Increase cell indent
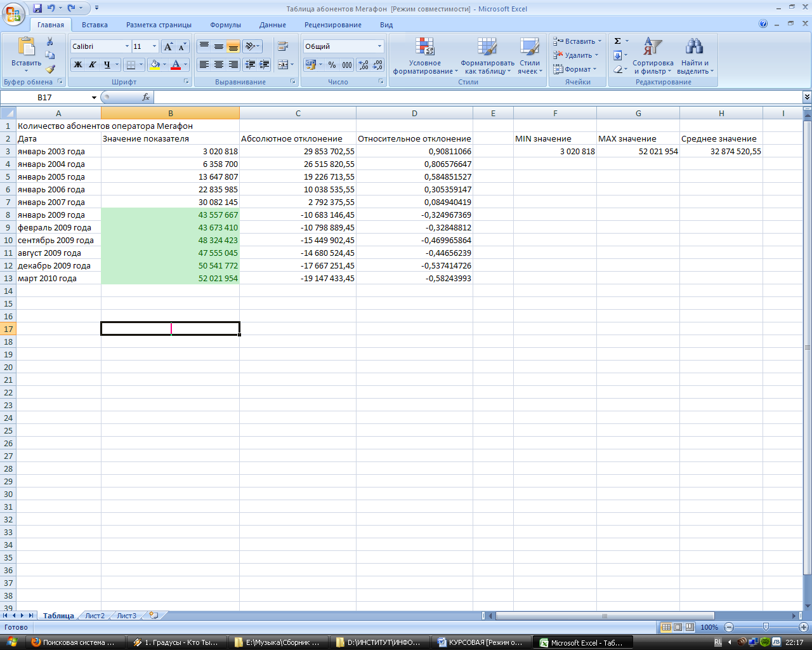The height and width of the screenshot is (650, 812). pos(265,65)
